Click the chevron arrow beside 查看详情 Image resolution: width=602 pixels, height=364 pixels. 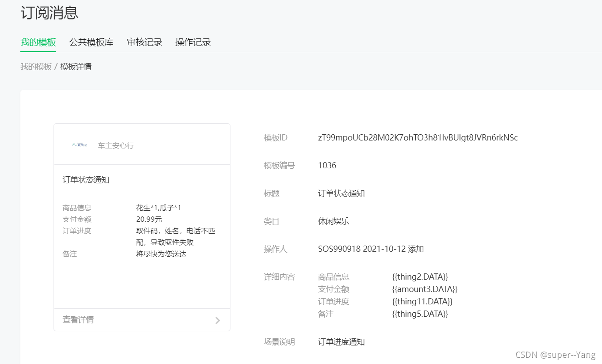click(x=218, y=320)
